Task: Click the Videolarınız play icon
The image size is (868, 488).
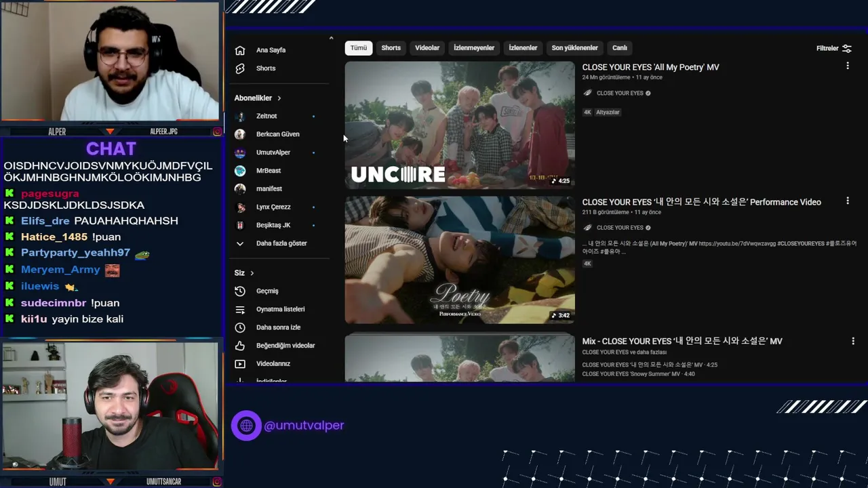Action: tap(239, 364)
